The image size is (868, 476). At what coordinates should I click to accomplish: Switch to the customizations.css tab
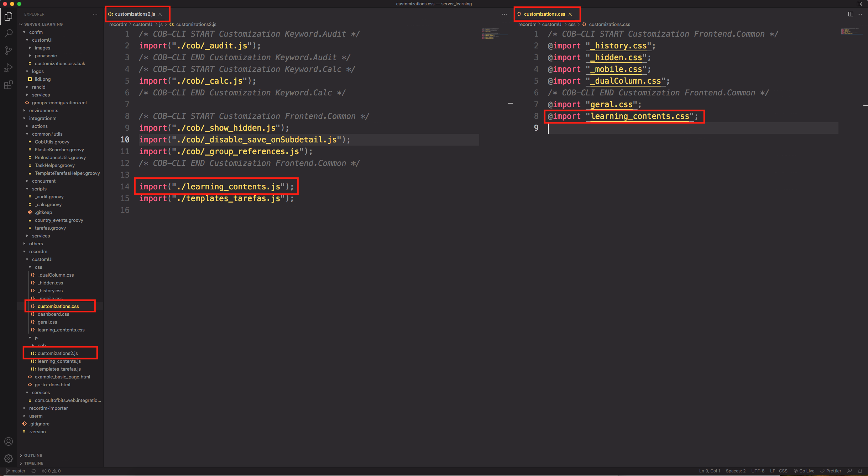click(x=544, y=14)
